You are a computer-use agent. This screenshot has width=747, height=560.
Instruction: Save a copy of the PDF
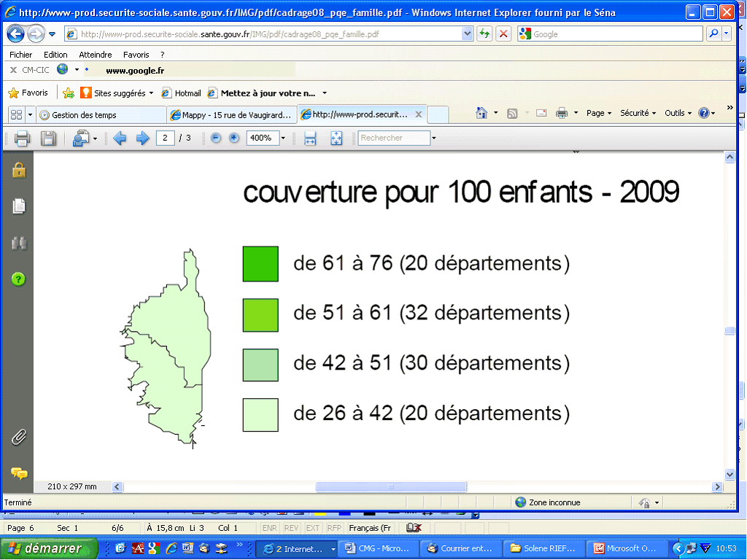click(48, 138)
